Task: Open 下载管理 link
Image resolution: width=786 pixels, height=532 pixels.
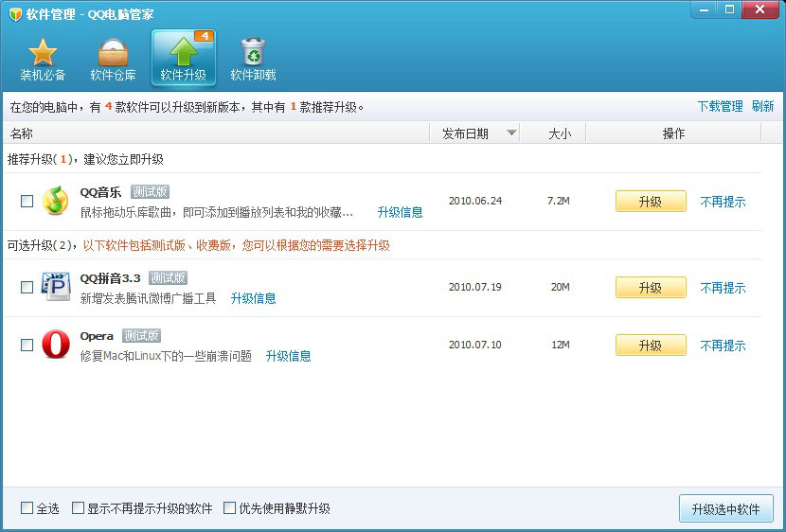Action: click(720, 106)
